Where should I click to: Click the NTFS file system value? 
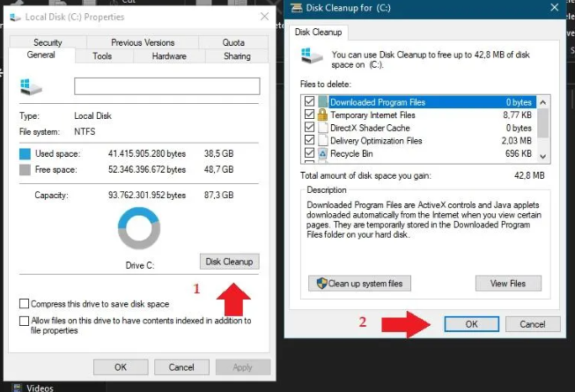click(85, 131)
